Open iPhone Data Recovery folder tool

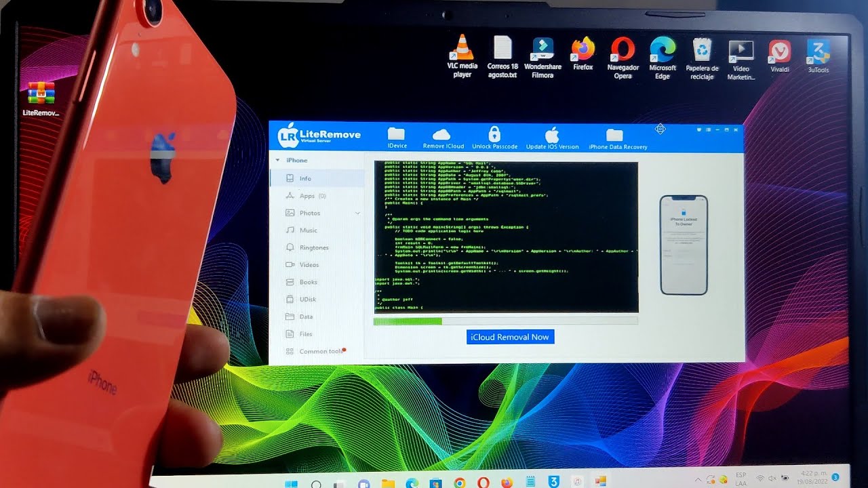click(617, 139)
